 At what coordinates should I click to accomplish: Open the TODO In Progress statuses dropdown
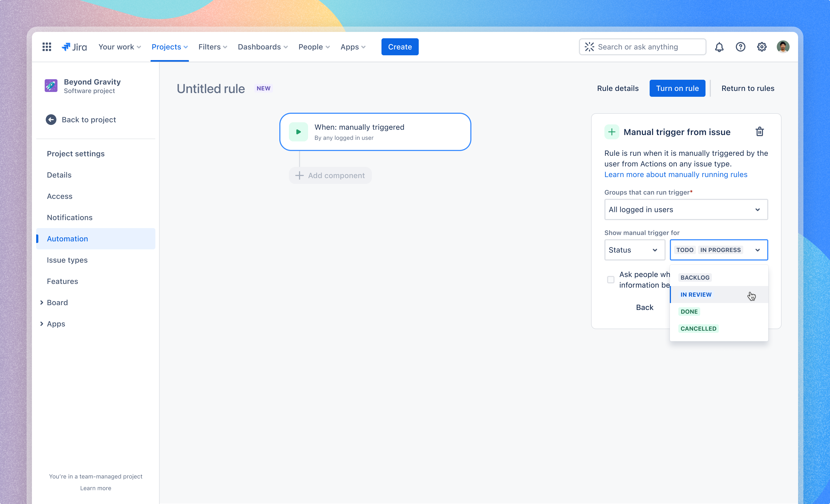tap(719, 250)
